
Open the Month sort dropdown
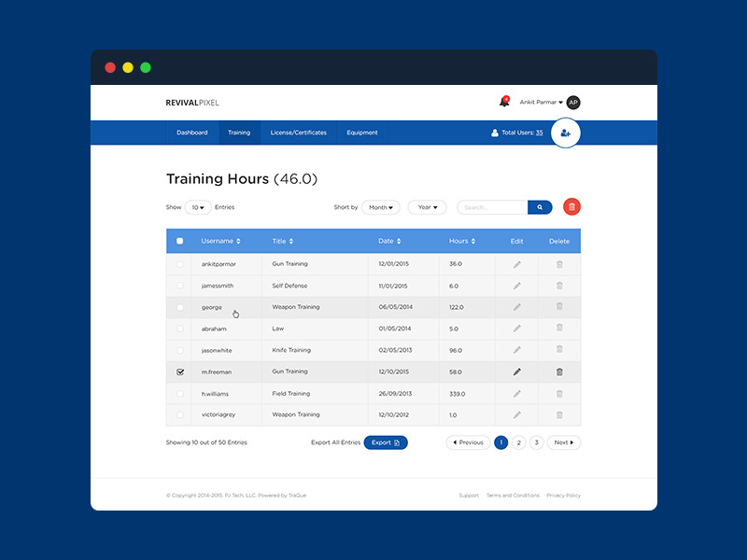381,207
